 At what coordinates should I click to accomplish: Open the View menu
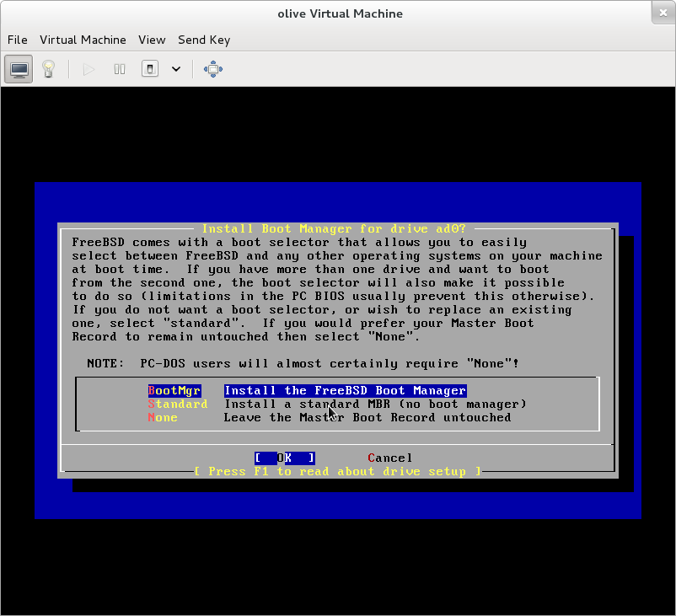152,40
